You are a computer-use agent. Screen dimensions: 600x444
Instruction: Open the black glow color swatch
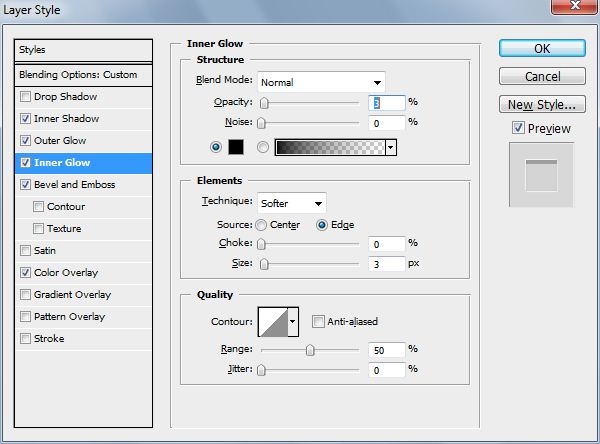tap(236, 147)
